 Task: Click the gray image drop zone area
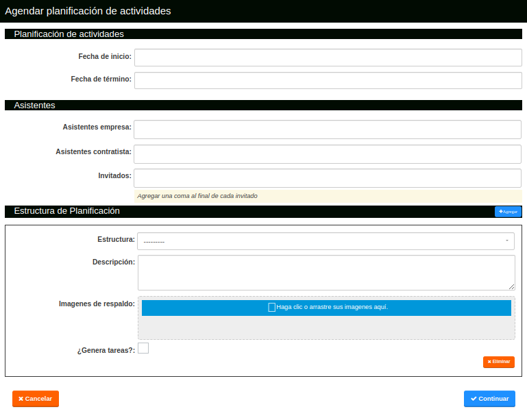tap(326, 328)
